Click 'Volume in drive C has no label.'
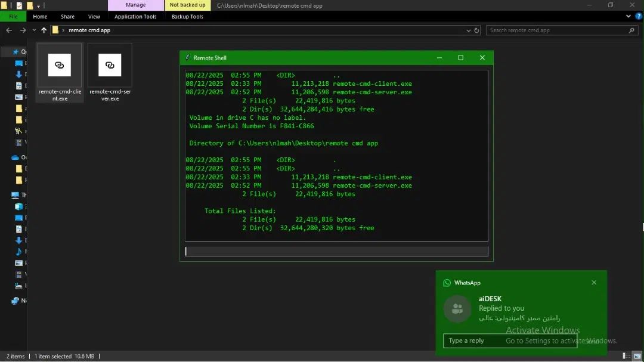 (247, 117)
